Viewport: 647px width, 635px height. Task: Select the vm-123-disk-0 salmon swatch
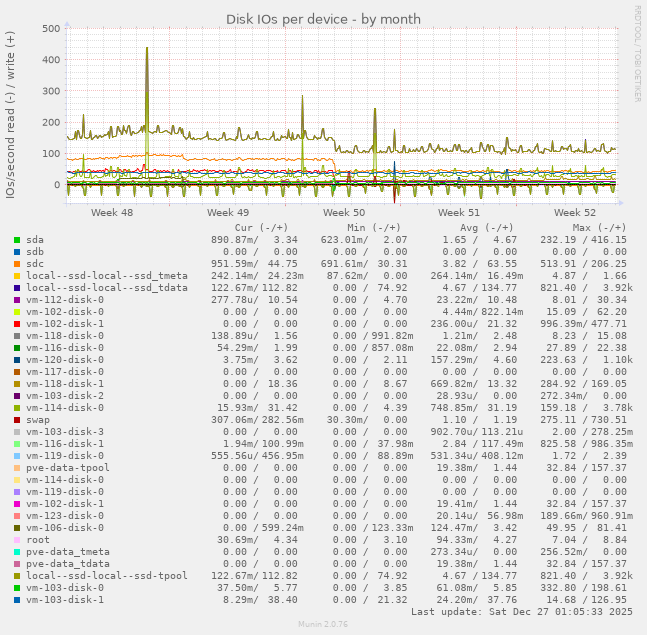coord(17,516)
